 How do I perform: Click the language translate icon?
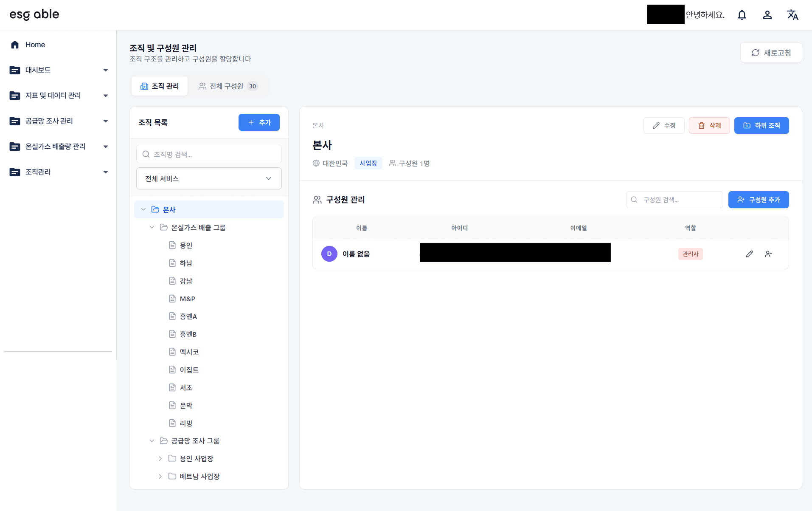coord(792,15)
